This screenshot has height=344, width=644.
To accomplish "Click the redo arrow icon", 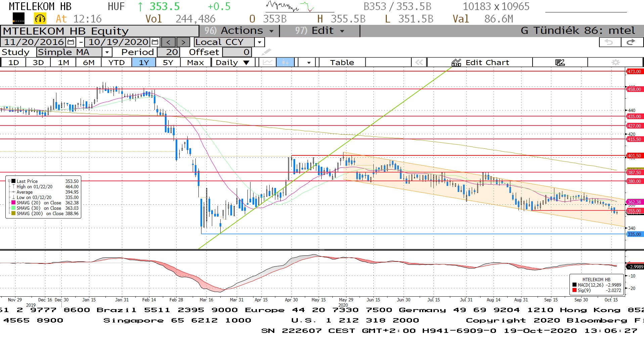I will 632,42.
